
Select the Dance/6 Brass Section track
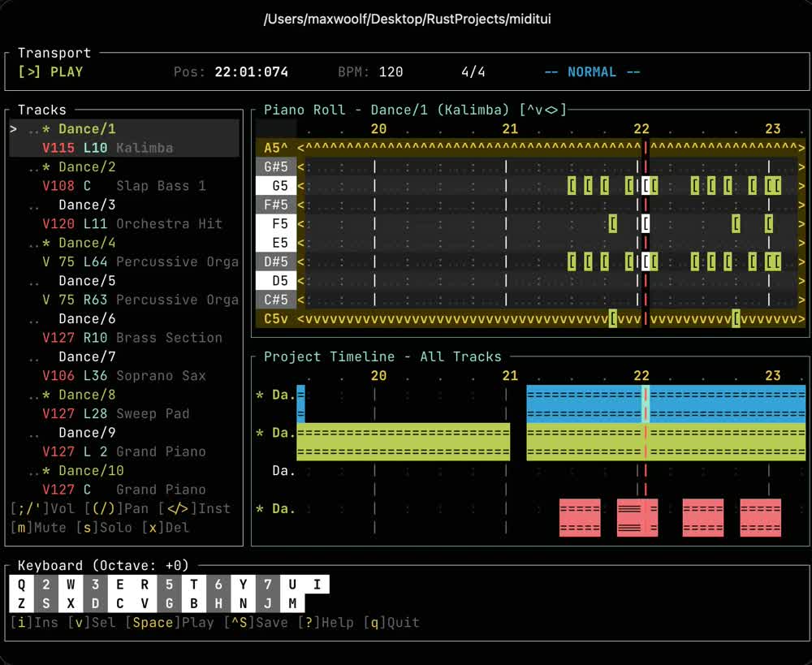(x=124, y=328)
